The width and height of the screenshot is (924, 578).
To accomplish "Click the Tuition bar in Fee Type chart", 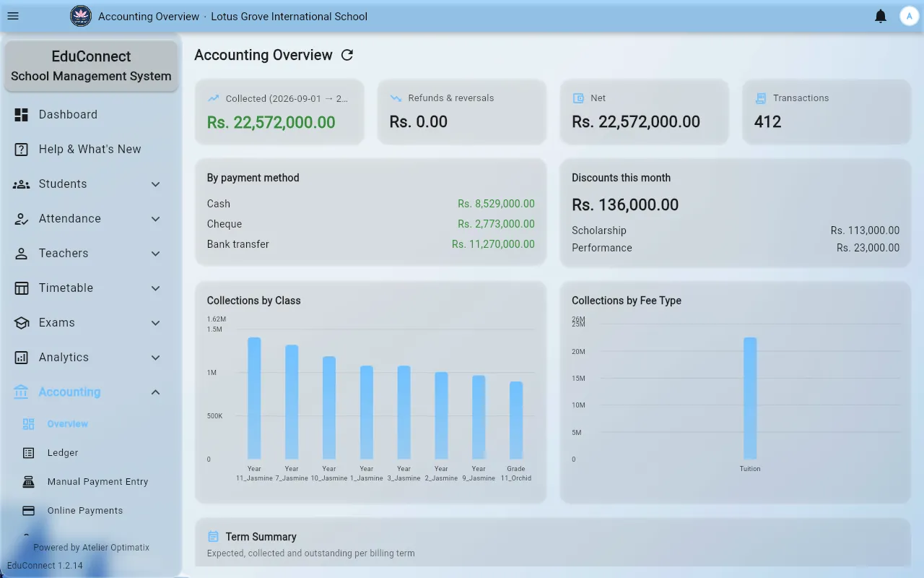I will point(750,398).
